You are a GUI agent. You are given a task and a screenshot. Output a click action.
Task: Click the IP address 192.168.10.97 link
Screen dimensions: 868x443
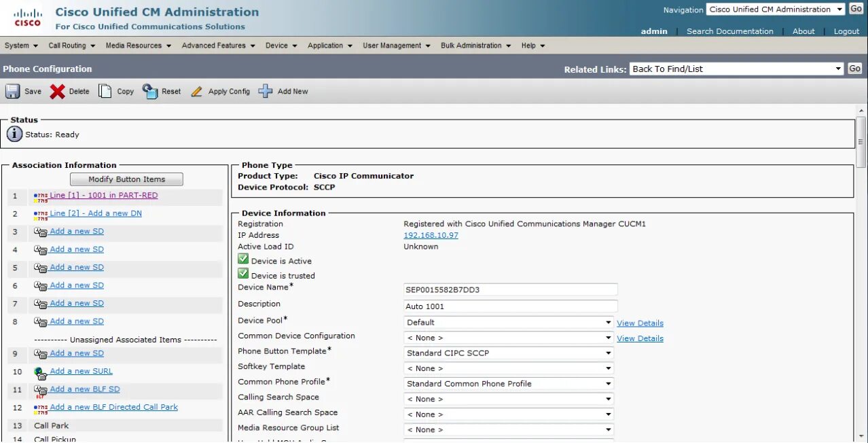[x=431, y=235]
